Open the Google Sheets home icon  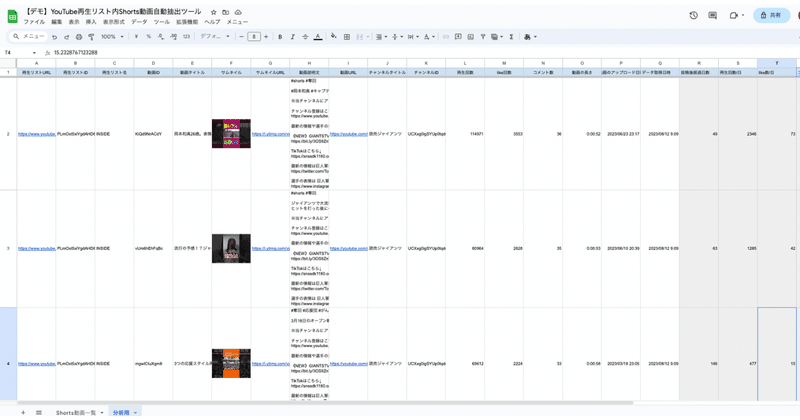tap(12, 16)
